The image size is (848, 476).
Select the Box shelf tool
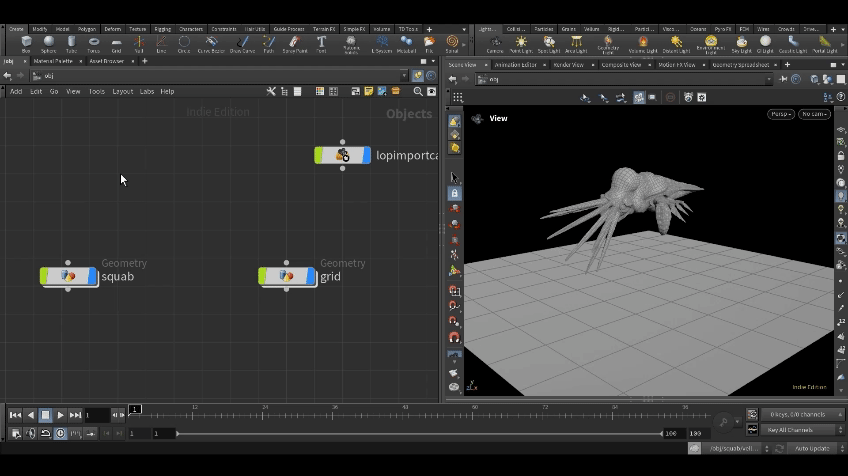click(26, 44)
